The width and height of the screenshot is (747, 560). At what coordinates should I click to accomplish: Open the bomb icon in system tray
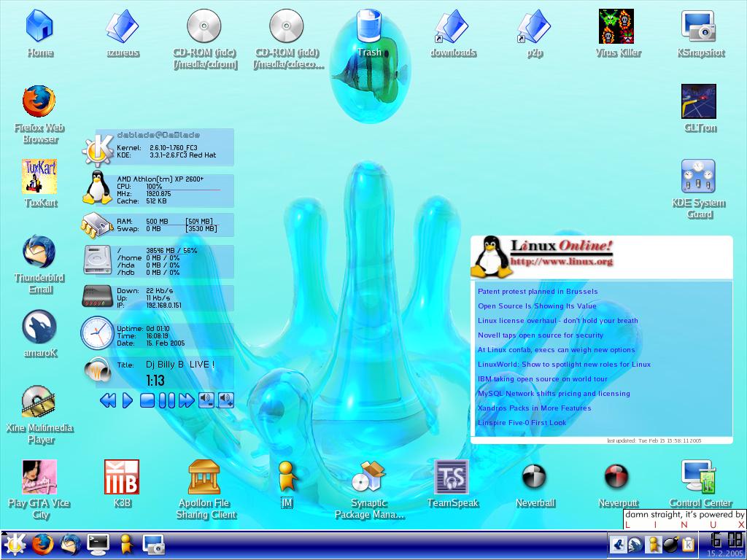671,545
